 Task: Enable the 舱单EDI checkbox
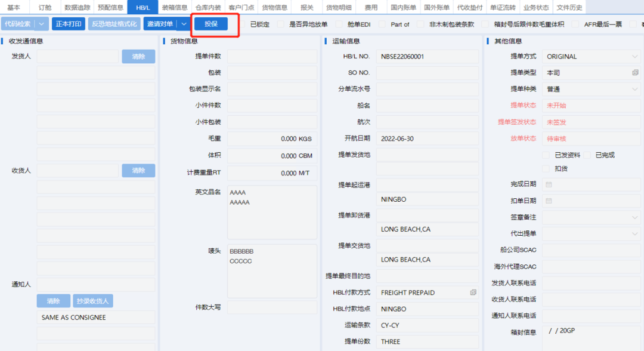[340, 24]
